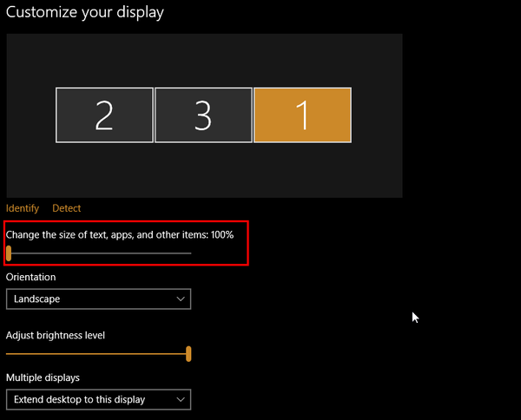Select display 2 in the arrangement
521x420 pixels.
click(x=104, y=115)
